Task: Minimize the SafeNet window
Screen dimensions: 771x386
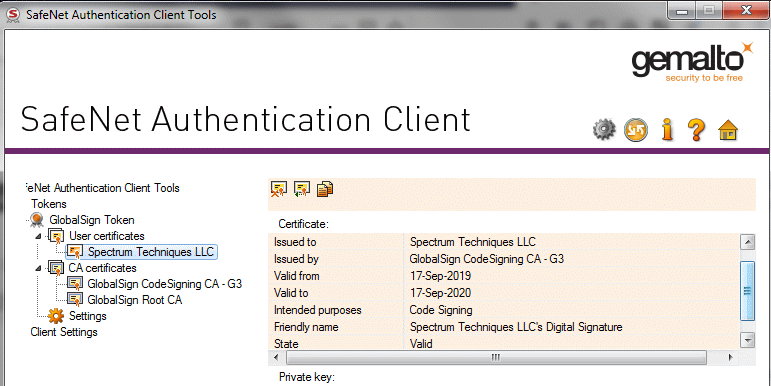Action: [682, 11]
